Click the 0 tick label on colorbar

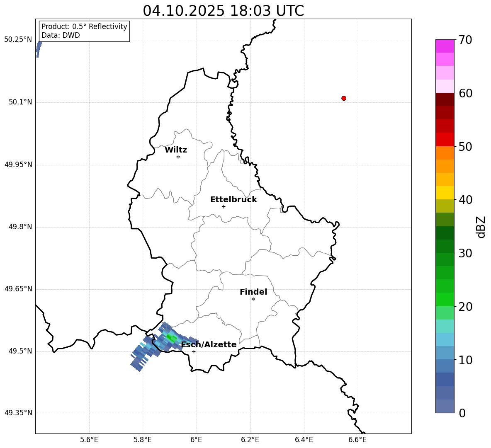pyautogui.click(x=462, y=413)
